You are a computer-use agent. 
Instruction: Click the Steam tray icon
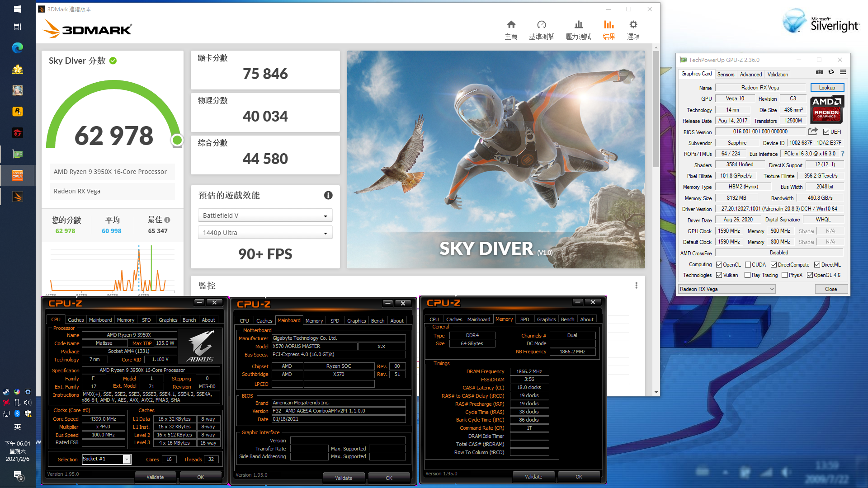pyautogui.click(x=6, y=392)
